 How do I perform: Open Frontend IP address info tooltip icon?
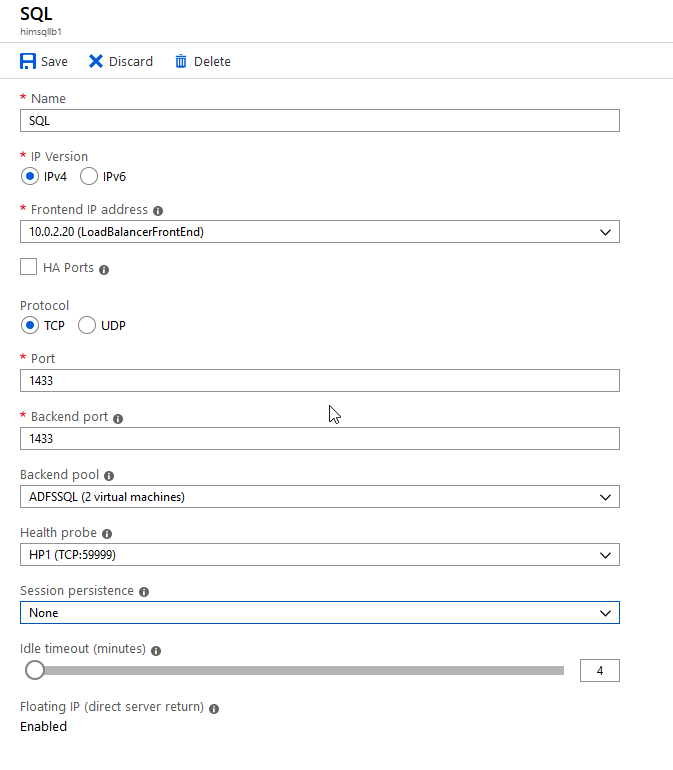pos(158,211)
